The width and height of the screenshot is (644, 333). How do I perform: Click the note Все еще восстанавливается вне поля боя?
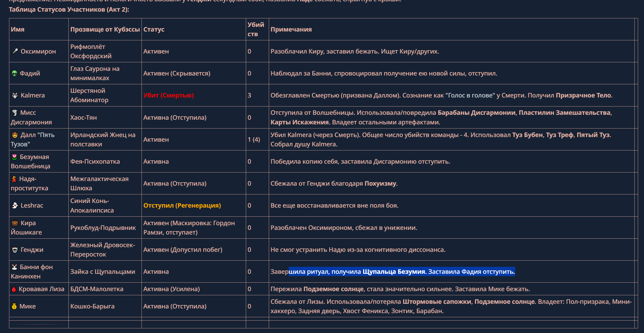pos(334,205)
